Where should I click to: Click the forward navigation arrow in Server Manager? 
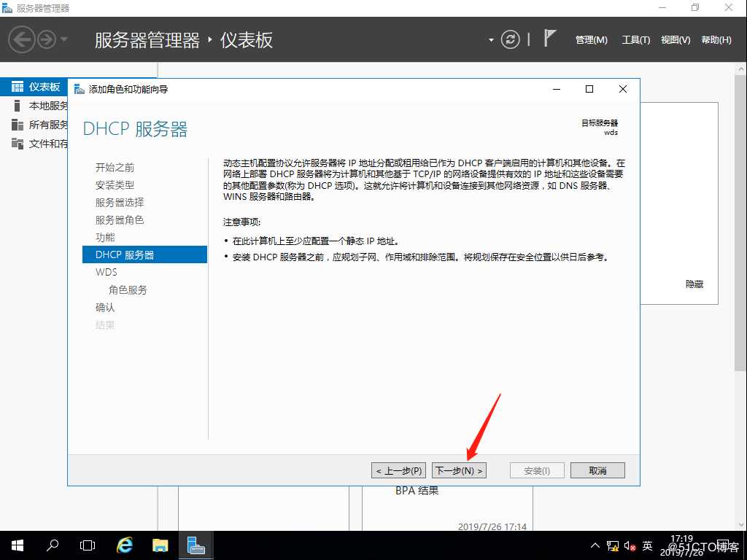pyautogui.click(x=47, y=39)
